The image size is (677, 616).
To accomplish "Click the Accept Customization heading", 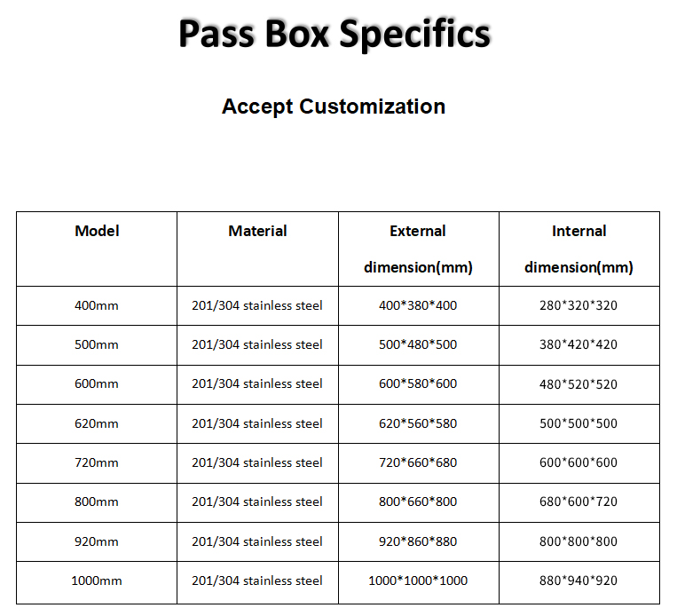I will pyautogui.click(x=334, y=107).
